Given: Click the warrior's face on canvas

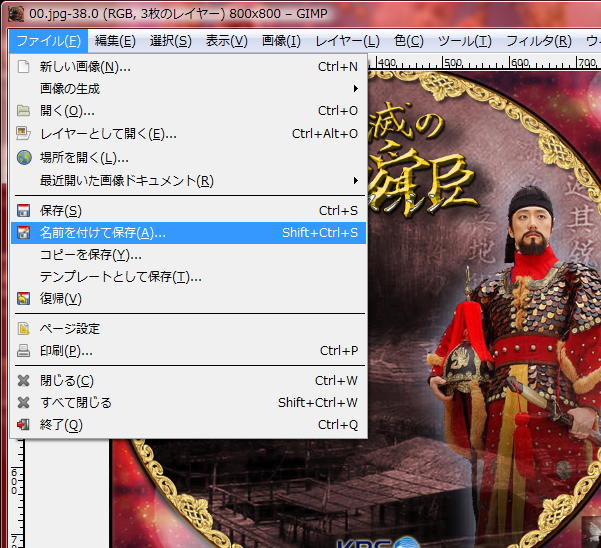Looking at the screenshot, I should coord(532,231).
